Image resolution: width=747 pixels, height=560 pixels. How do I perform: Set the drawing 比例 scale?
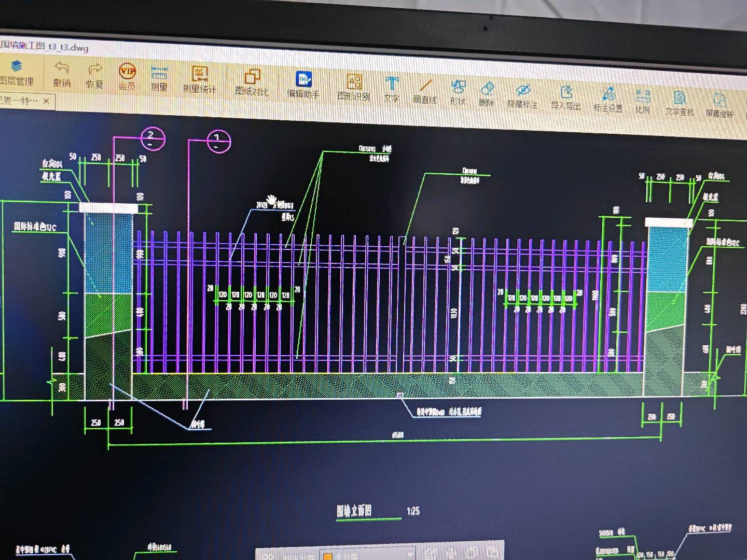click(643, 102)
